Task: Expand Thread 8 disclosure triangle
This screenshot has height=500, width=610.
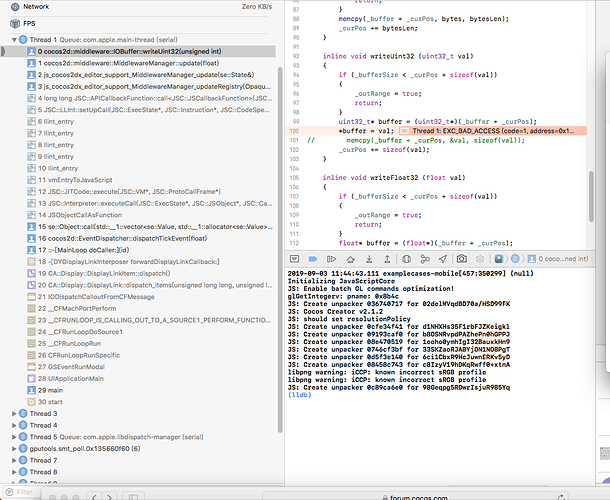Action: coord(14,472)
